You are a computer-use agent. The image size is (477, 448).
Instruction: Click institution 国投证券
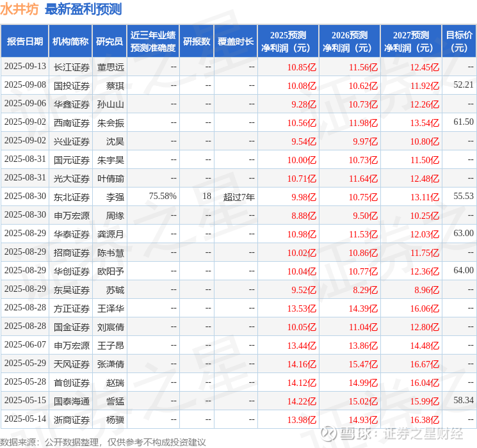pos(72,86)
